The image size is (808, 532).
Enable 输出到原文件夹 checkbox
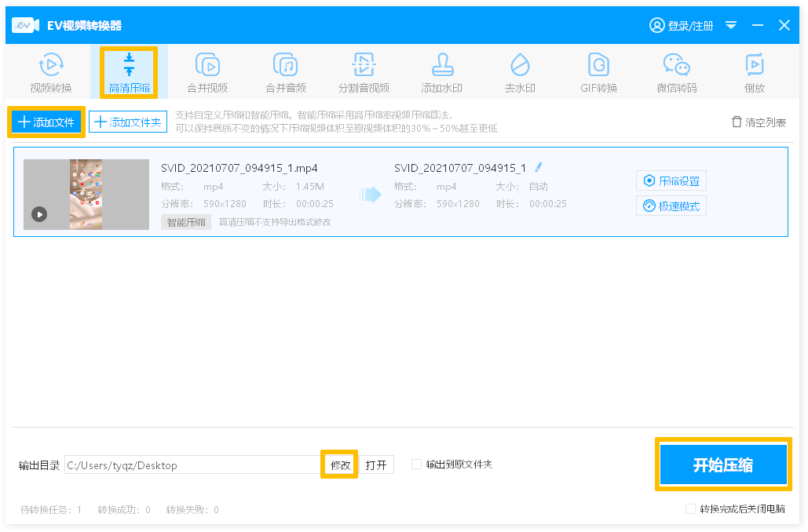click(417, 465)
